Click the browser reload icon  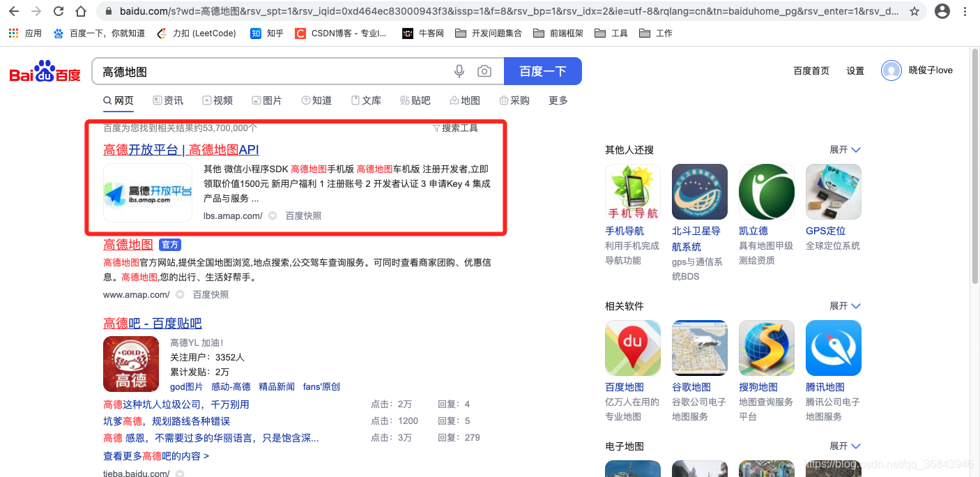[x=59, y=11]
